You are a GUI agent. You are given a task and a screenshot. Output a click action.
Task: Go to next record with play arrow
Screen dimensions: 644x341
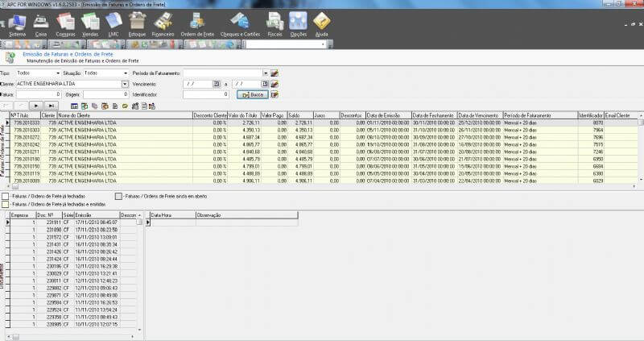point(36,106)
